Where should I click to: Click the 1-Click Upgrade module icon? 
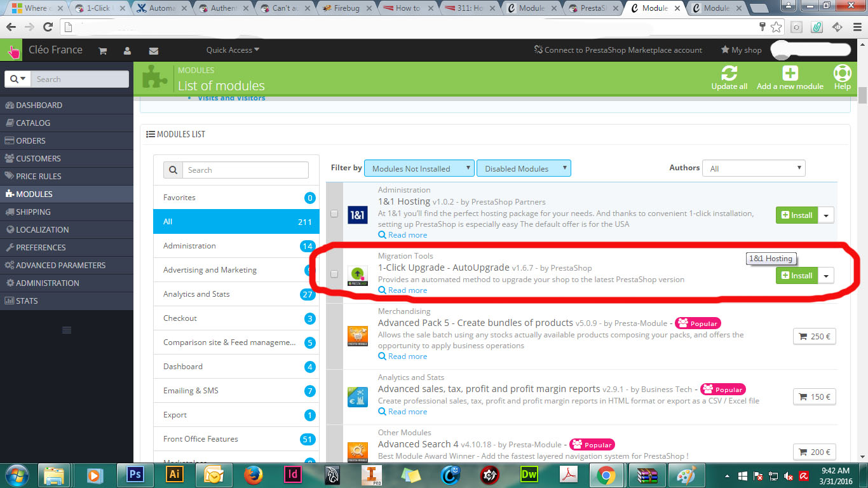[x=358, y=274]
